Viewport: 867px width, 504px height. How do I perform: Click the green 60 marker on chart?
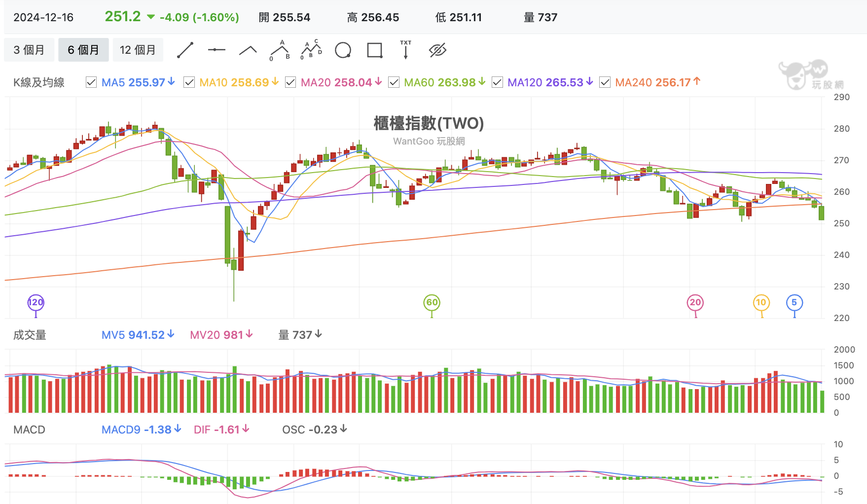432,303
